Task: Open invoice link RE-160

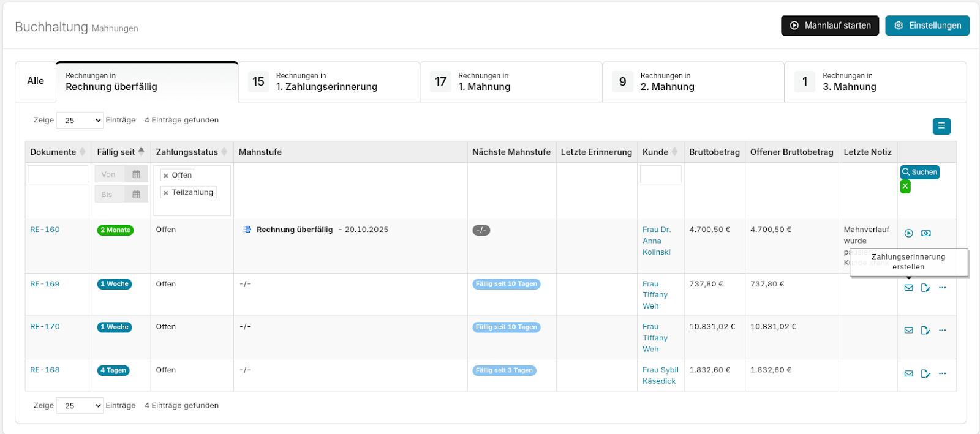Action: [45, 230]
